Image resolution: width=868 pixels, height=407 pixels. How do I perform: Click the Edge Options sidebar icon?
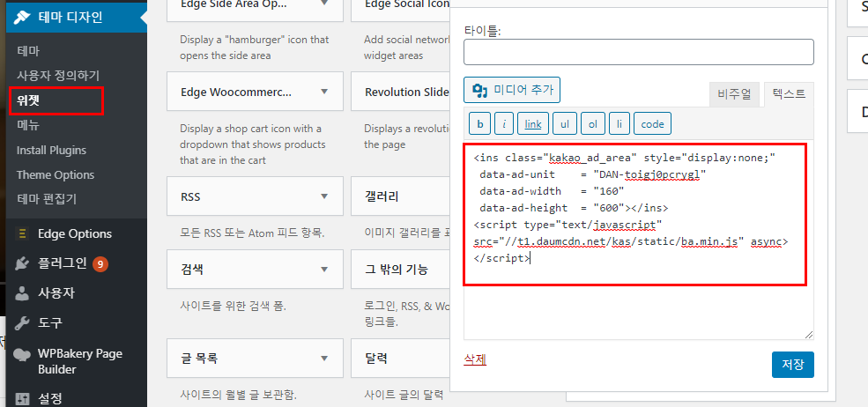pyautogui.click(x=22, y=233)
